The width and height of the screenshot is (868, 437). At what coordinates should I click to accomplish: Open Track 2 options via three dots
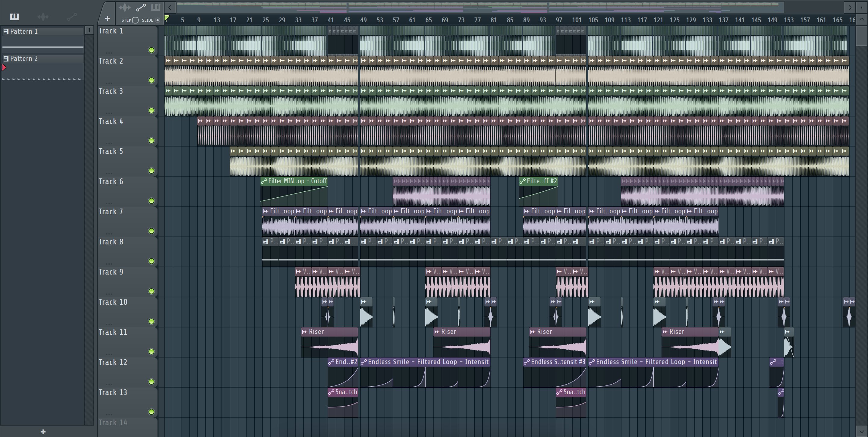tap(109, 83)
